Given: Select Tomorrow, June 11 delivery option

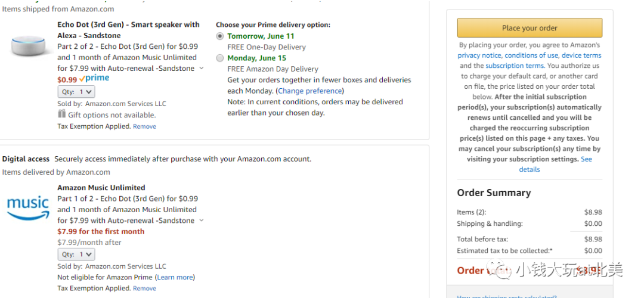Looking at the screenshot, I should pos(220,36).
